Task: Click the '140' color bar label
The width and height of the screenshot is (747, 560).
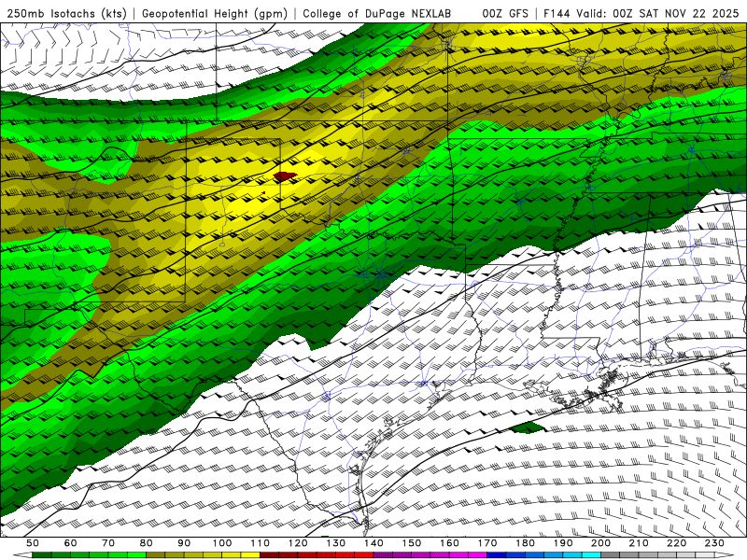Action: click(373, 543)
